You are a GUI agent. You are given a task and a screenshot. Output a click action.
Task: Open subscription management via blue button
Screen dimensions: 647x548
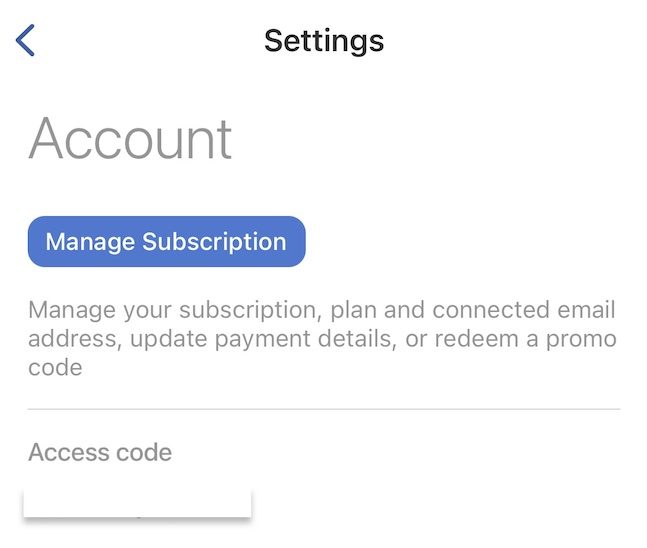[166, 242]
